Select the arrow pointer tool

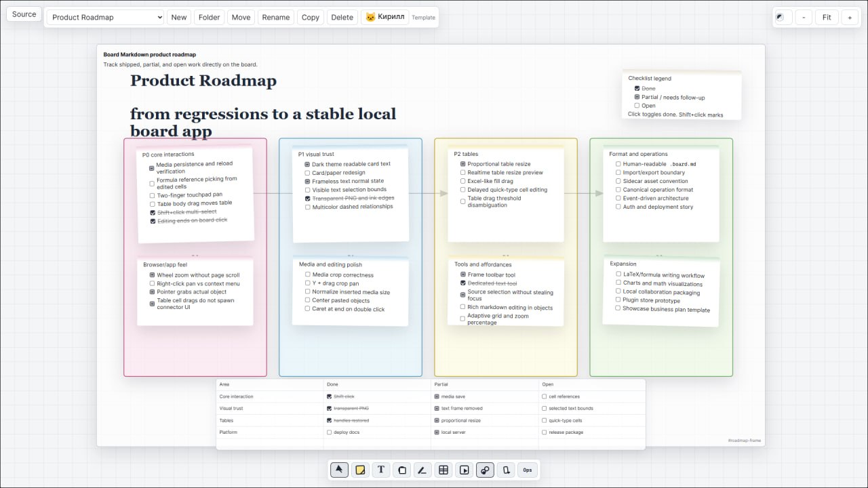click(339, 470)
